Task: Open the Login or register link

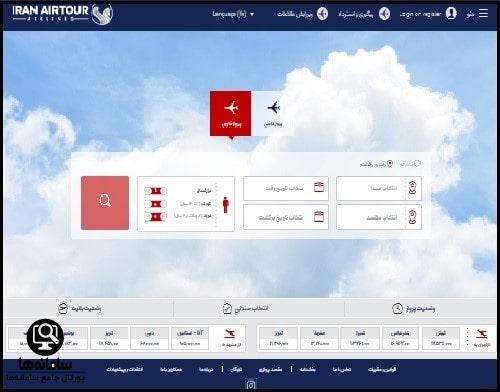Action: (420, 14)
